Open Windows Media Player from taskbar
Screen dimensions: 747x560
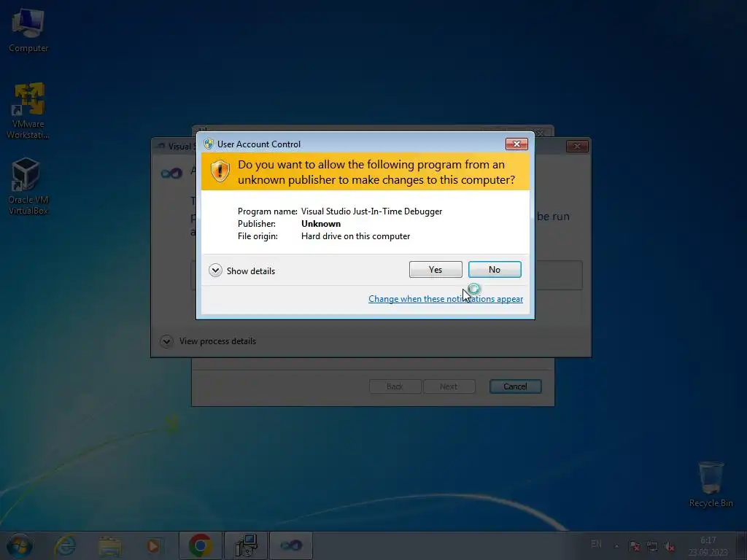click(153, 545)
